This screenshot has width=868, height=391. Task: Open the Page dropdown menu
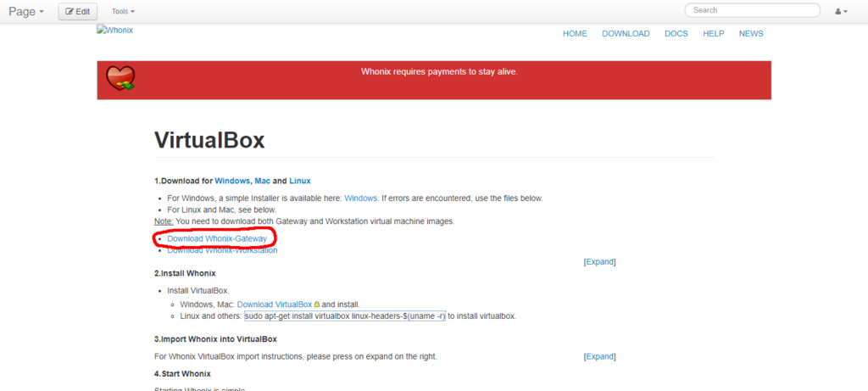point(26,11)
